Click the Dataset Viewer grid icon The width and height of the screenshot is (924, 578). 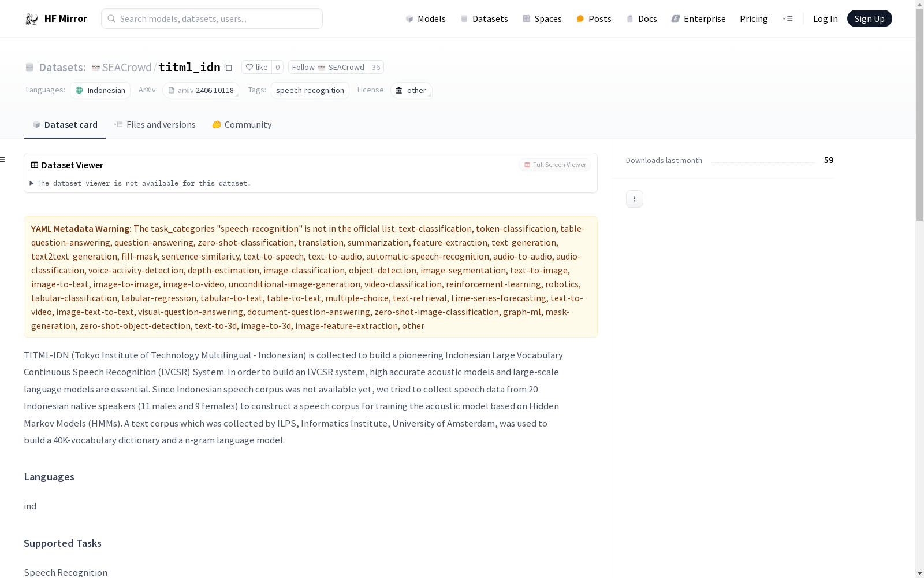(x=35, y=165)
